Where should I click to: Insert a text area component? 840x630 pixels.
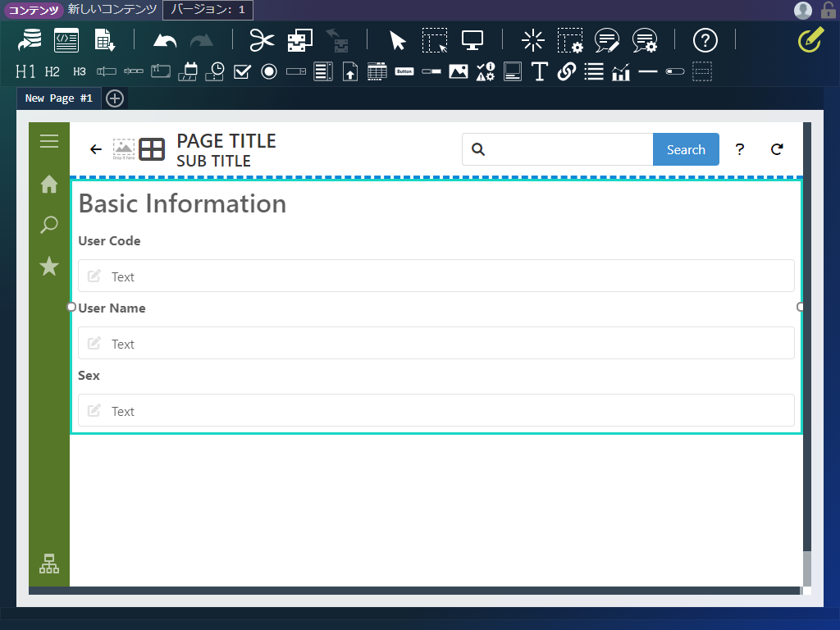(x=161, y=71)
